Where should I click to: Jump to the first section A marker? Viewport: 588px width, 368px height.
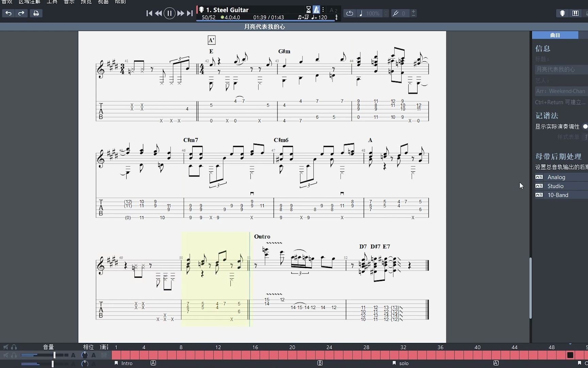point(153,363)
